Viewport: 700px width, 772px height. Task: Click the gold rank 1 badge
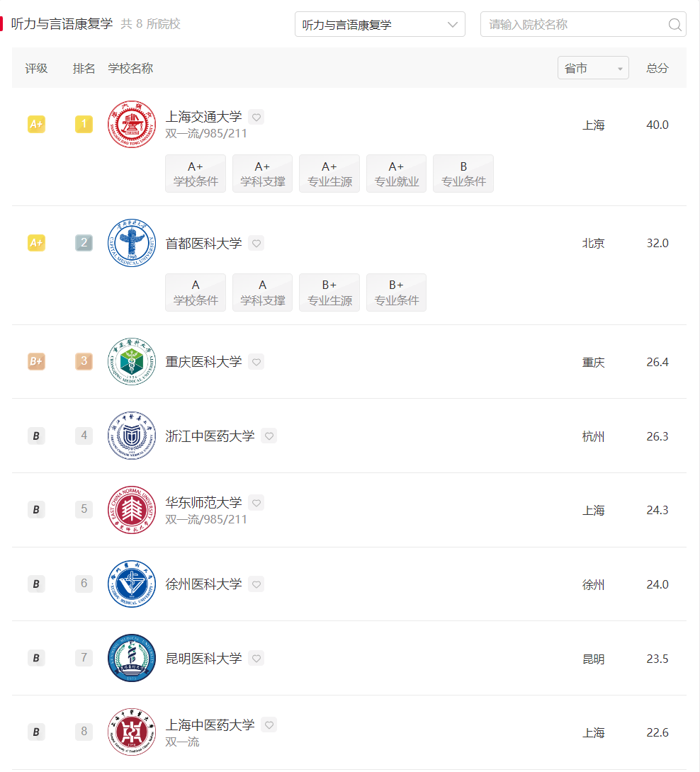(84, 124)
